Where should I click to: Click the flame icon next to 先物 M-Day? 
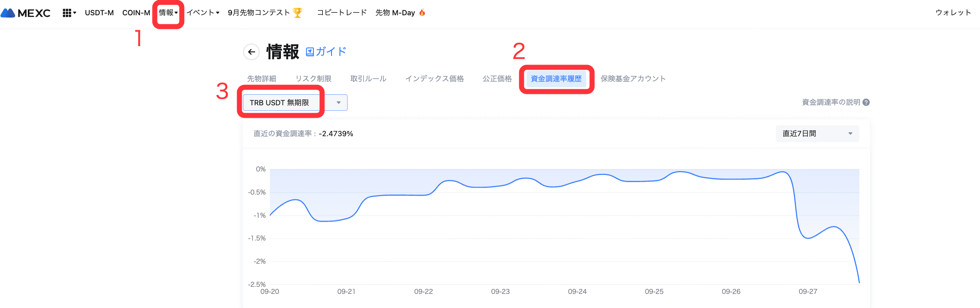click(422, 13)
